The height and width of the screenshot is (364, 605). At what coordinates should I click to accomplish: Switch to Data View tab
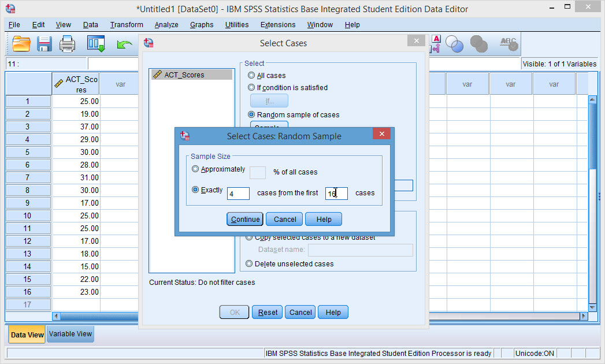27,335
